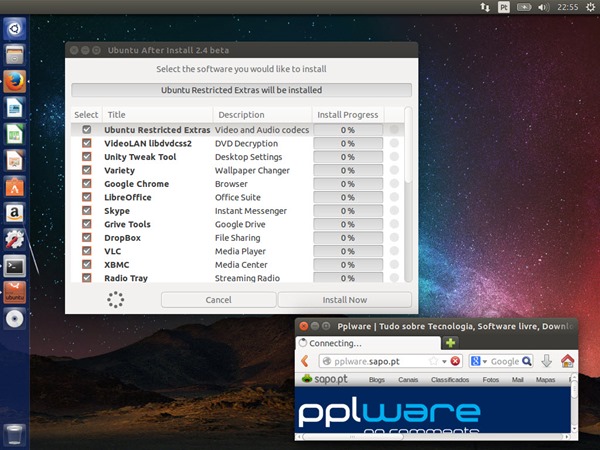Click the Install Now button

[345, 300]
